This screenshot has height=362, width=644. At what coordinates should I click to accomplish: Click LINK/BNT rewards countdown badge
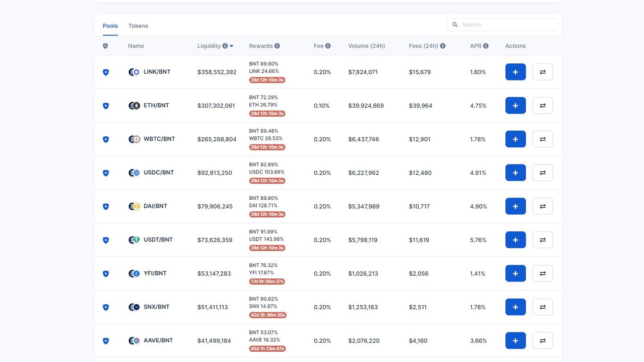click(x=267, y=80)
